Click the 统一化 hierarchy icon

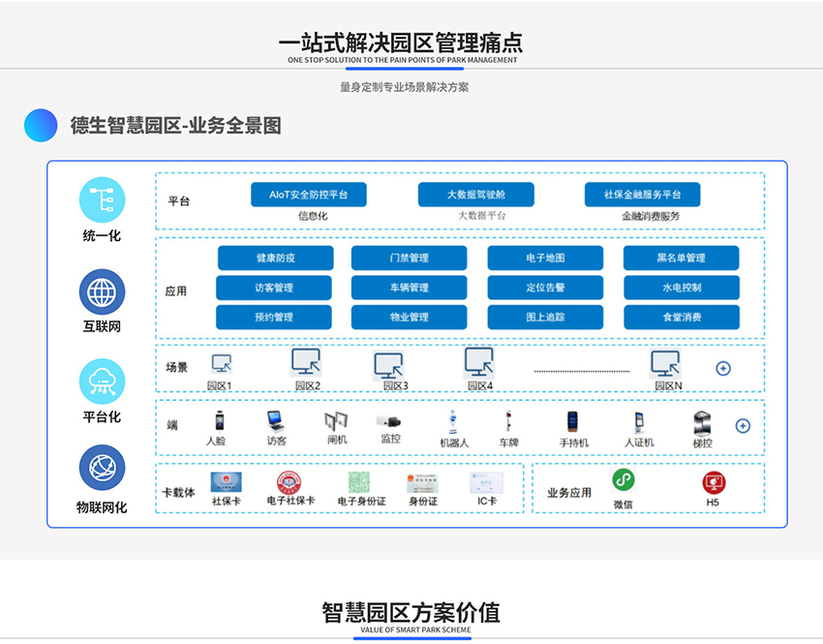click(x=102, y=199)
